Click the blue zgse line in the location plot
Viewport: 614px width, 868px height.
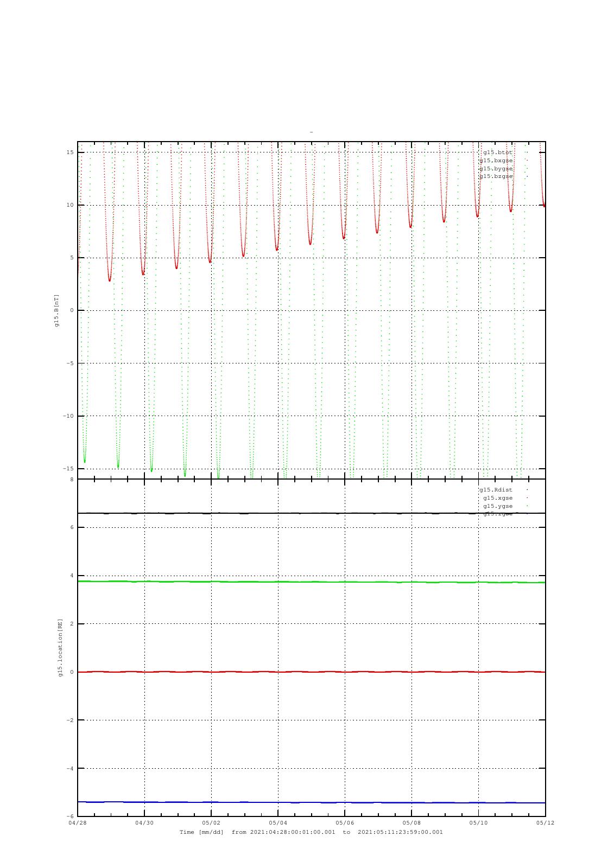311,802
